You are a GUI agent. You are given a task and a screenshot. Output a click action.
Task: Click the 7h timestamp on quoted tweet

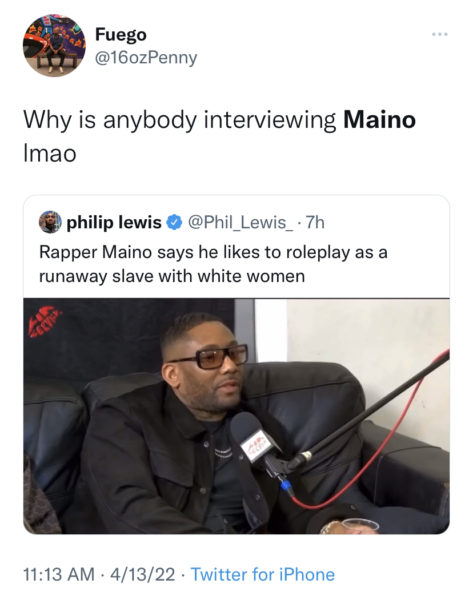coord(316,222)
